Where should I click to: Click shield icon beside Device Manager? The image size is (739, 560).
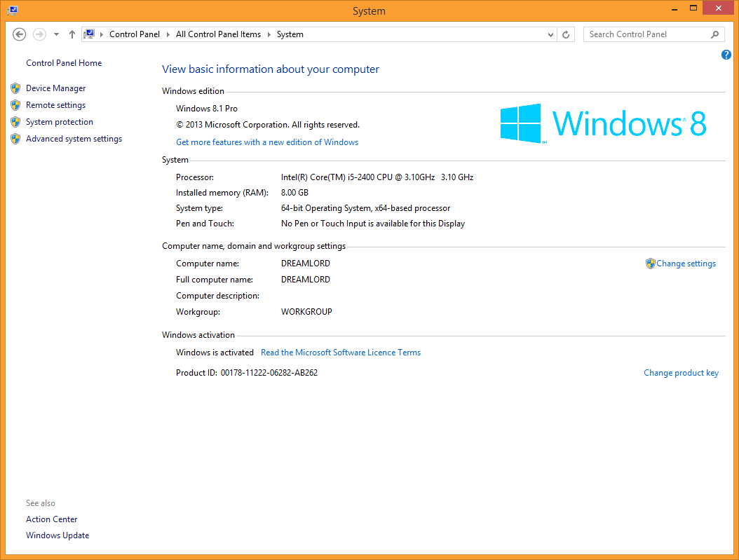[15, 88]
